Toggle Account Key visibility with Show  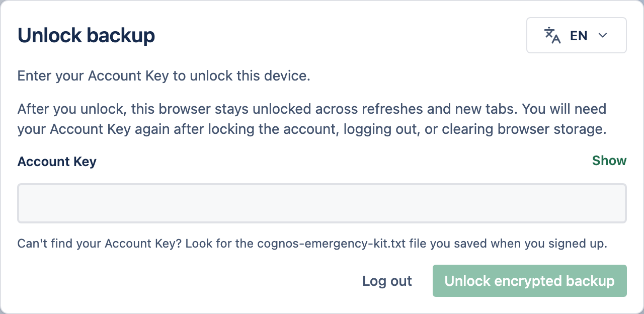tap(609, 161)
